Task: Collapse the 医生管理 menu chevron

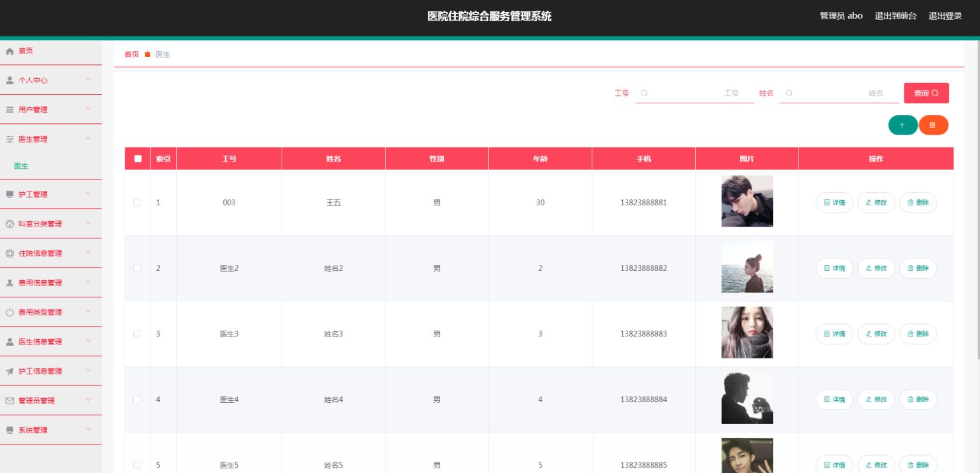Action: pyautogui.click(x=89, y=138)
